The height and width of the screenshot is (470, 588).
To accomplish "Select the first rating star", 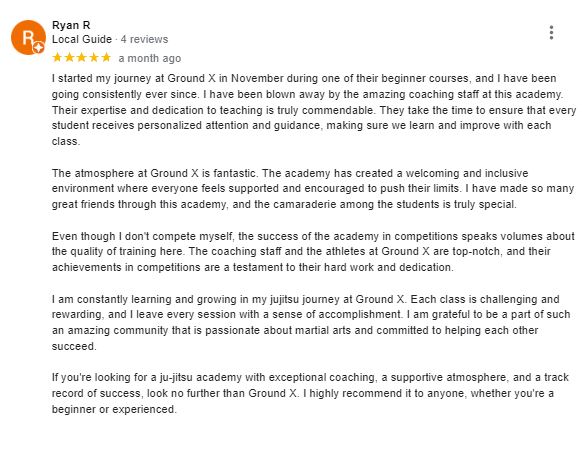I will coord(57,57).
